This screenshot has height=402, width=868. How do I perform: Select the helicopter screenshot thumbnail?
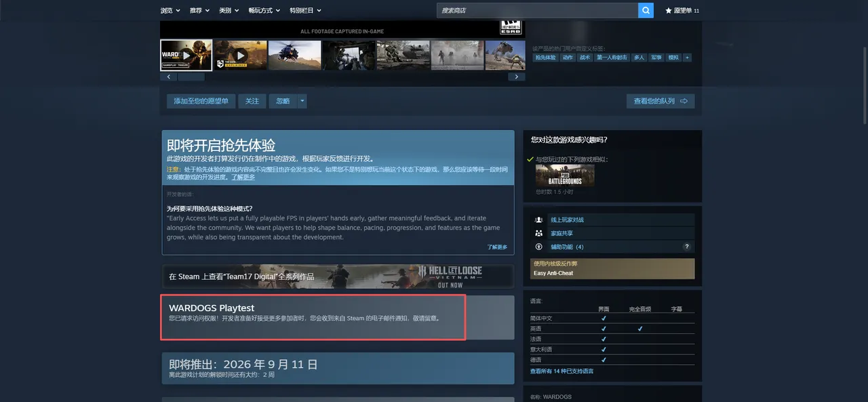pyautogui.click(x=294, y=55)
